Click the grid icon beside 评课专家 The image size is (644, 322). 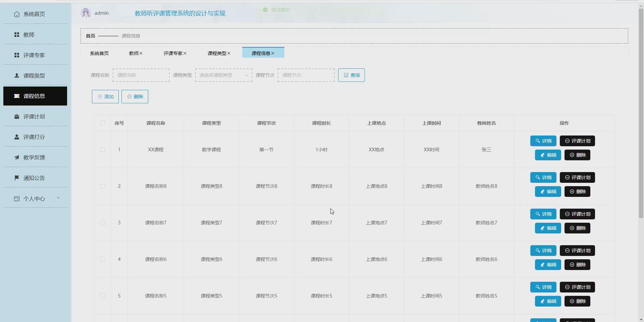(17, 55)
